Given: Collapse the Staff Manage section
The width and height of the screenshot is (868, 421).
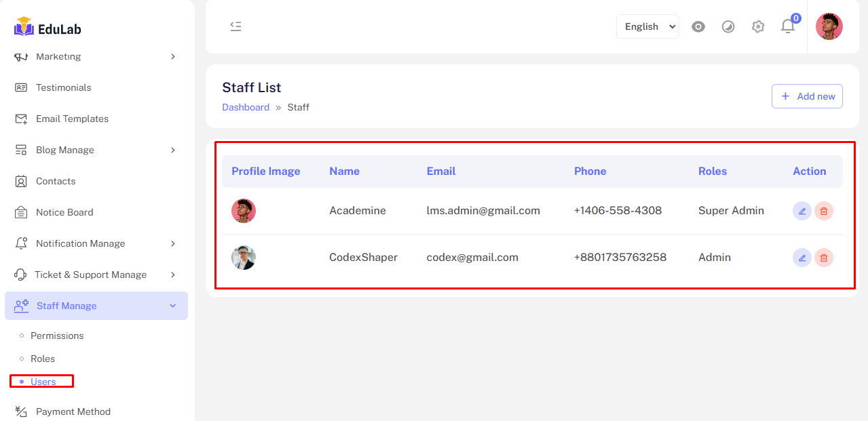Looking at the screenshot, I should 96,306.
